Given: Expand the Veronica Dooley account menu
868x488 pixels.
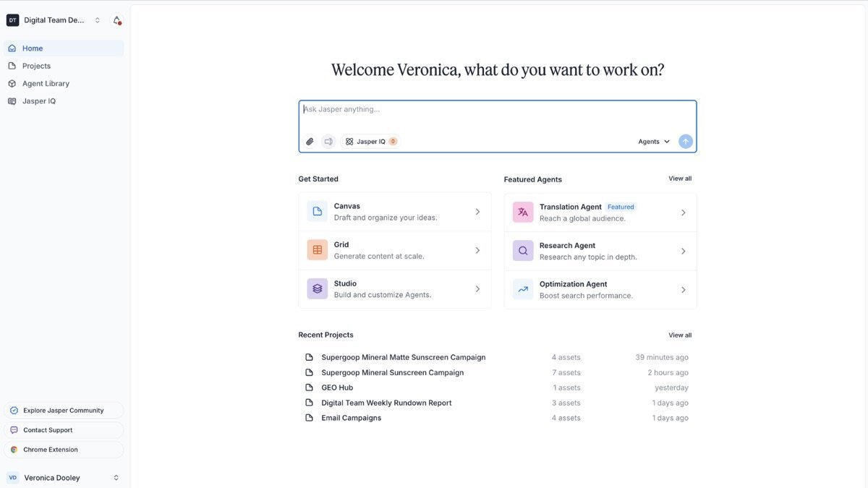Looking at the screenshot, I should pos(116,478).
